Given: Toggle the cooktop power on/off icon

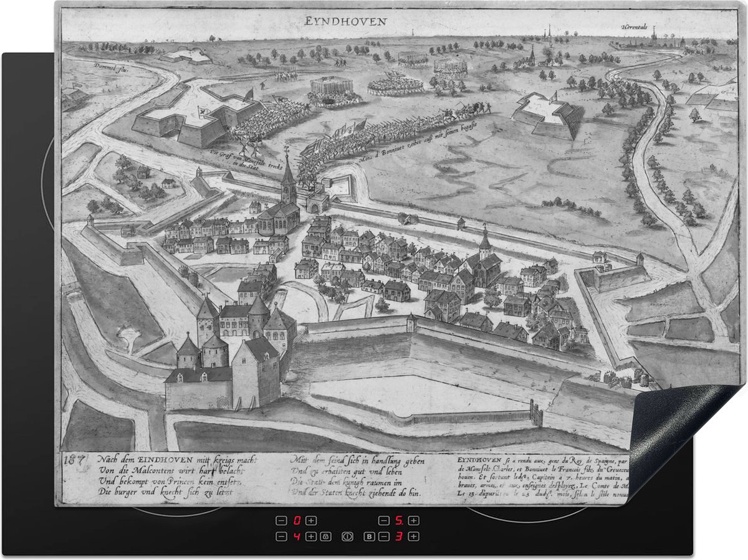Looking at the screenshot, I should pyautogui.click(x=348, y=536).
